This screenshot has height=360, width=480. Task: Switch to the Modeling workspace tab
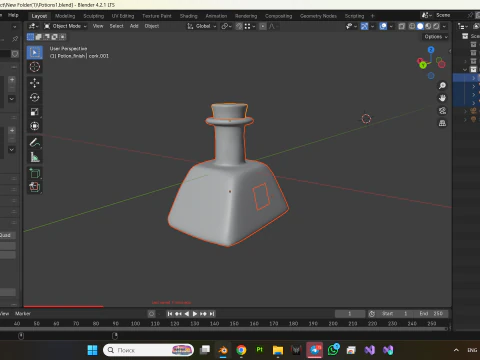65,16
